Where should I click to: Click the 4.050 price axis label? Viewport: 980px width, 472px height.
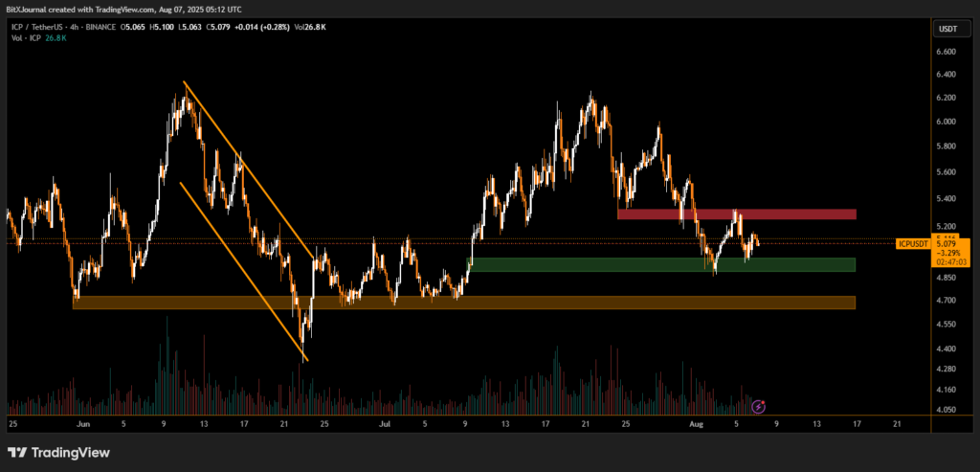[946, 411]
